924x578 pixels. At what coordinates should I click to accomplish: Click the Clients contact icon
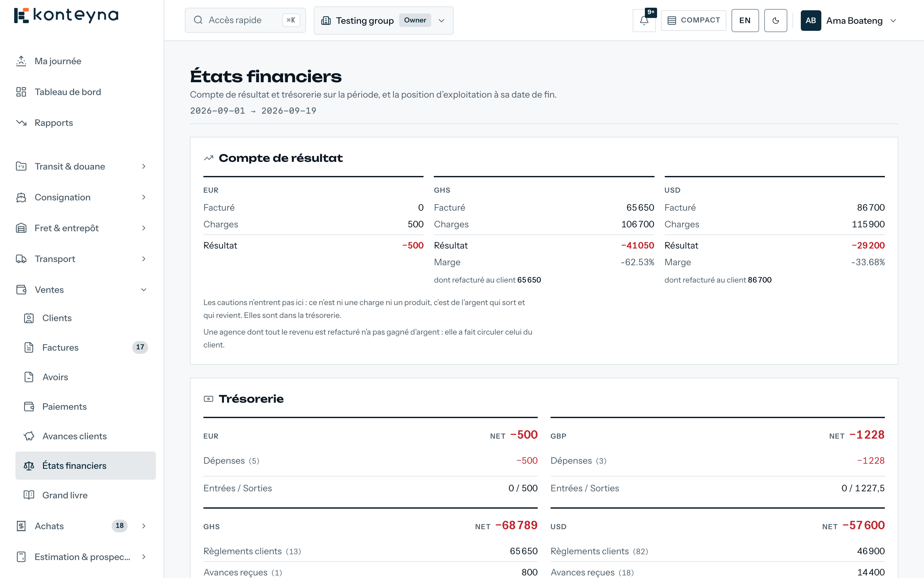pos(29,318)
